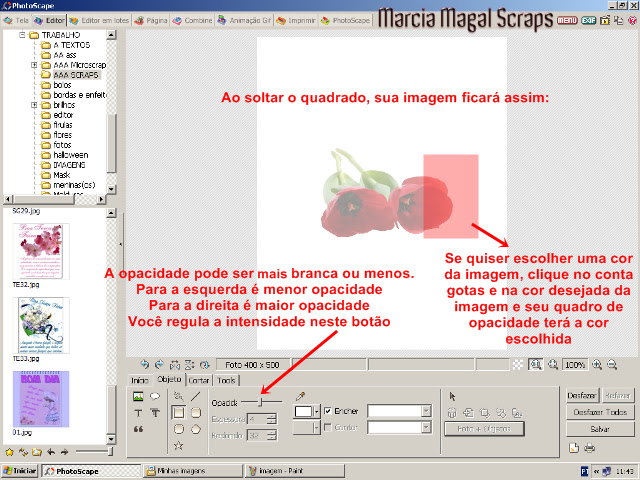
Task: Select the plain Text tool
Action: click(x=138, y=413)
